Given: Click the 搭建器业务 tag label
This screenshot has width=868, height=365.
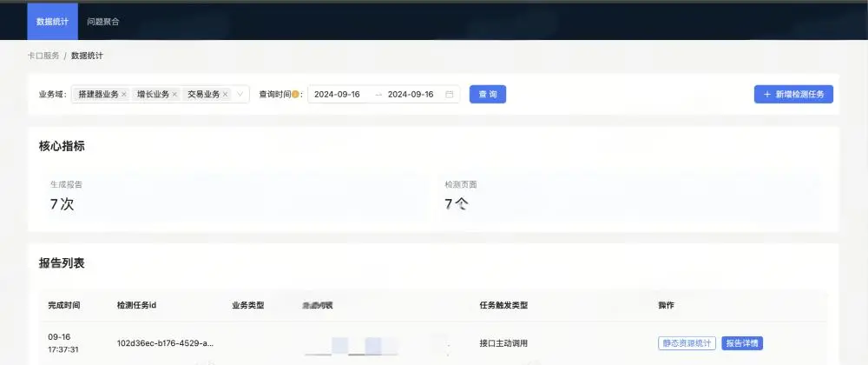Looking at the screenshot, I should [99, 95].
